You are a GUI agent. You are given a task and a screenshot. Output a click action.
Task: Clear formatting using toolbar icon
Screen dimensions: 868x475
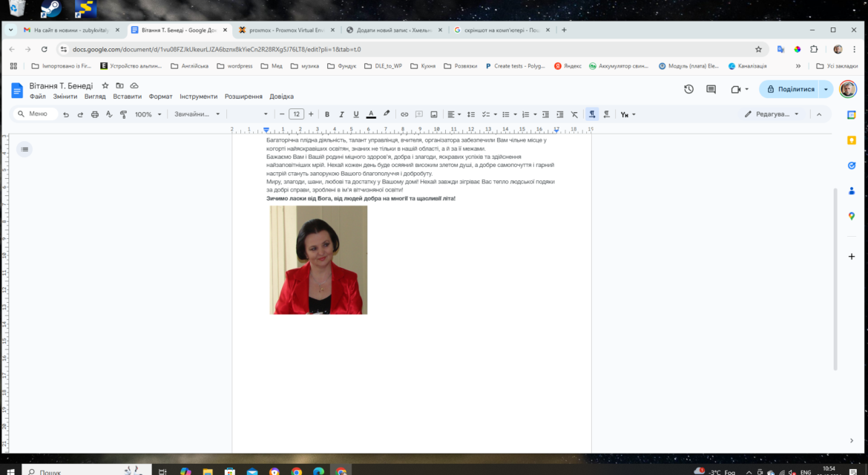pos(574,114)
